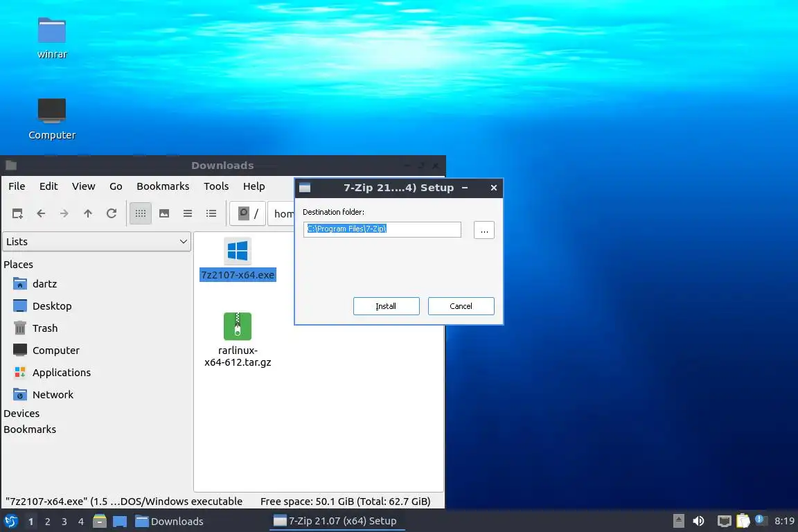Open the Lists side pane dropdown
Screen dimensions: 798x532
[x=97, y=241]
